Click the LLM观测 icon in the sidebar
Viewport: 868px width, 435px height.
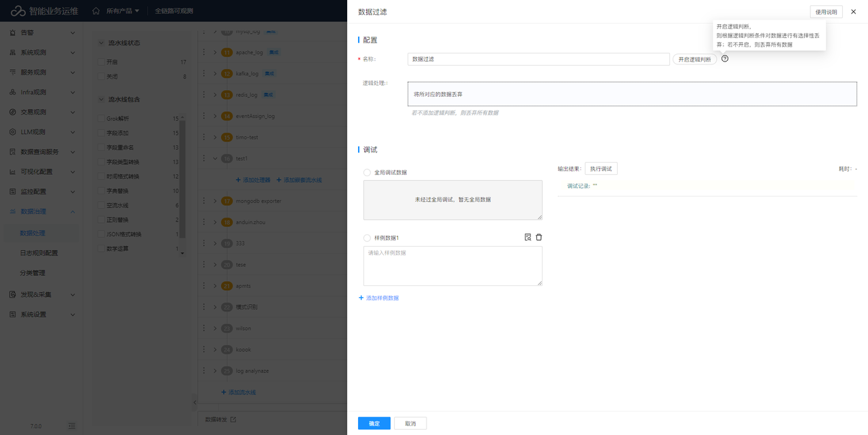coord(13,132)
